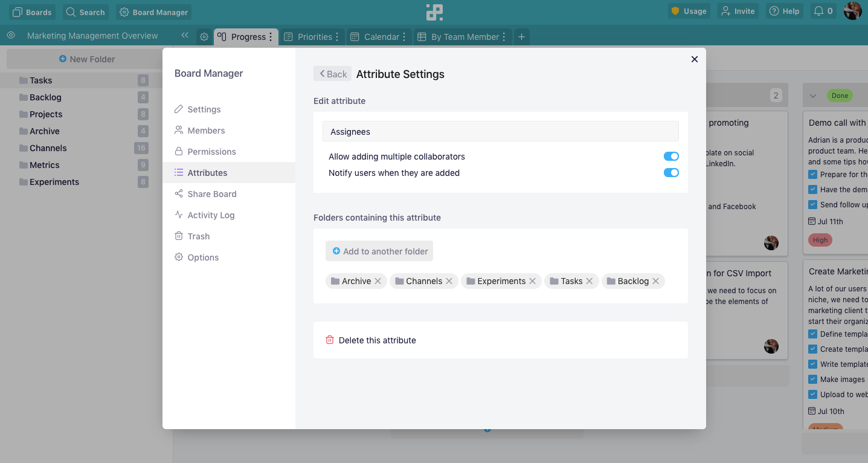
Task: Go Back from Attribute Settings
Action: pyautogui.click(x=332, y=74)
